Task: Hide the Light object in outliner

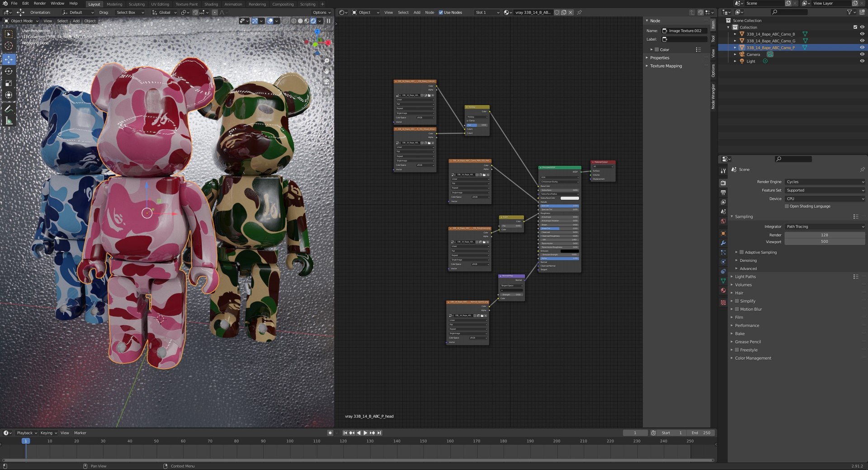Action: (862, 61)
